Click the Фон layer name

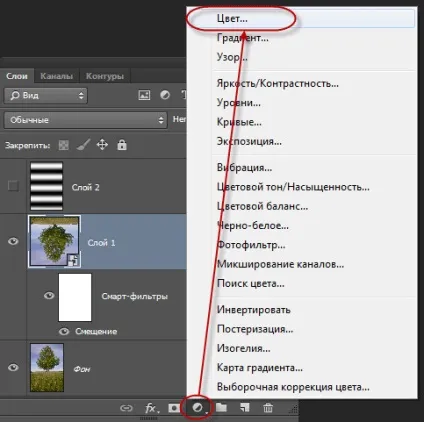(82, 369)
